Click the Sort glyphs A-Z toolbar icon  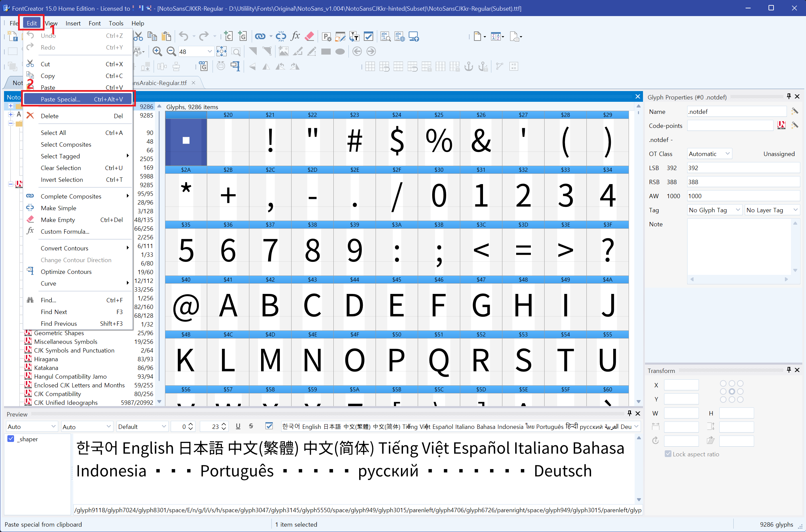[x=496, y=36]
